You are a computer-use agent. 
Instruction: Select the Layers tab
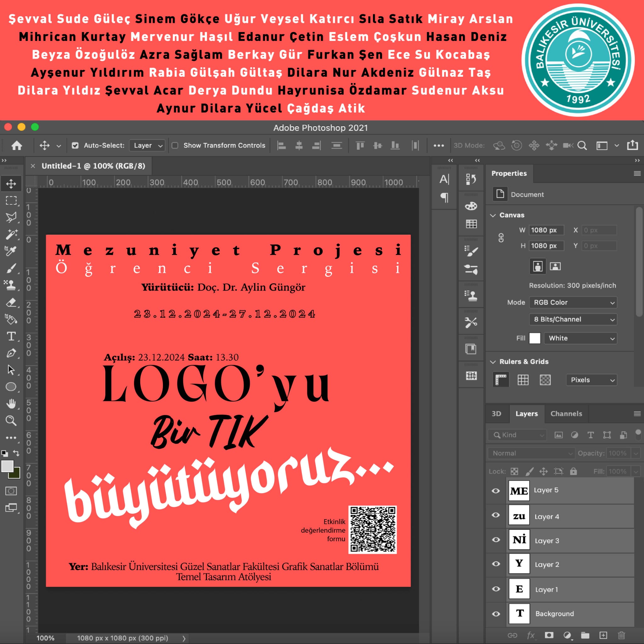(x=527, y=414)
